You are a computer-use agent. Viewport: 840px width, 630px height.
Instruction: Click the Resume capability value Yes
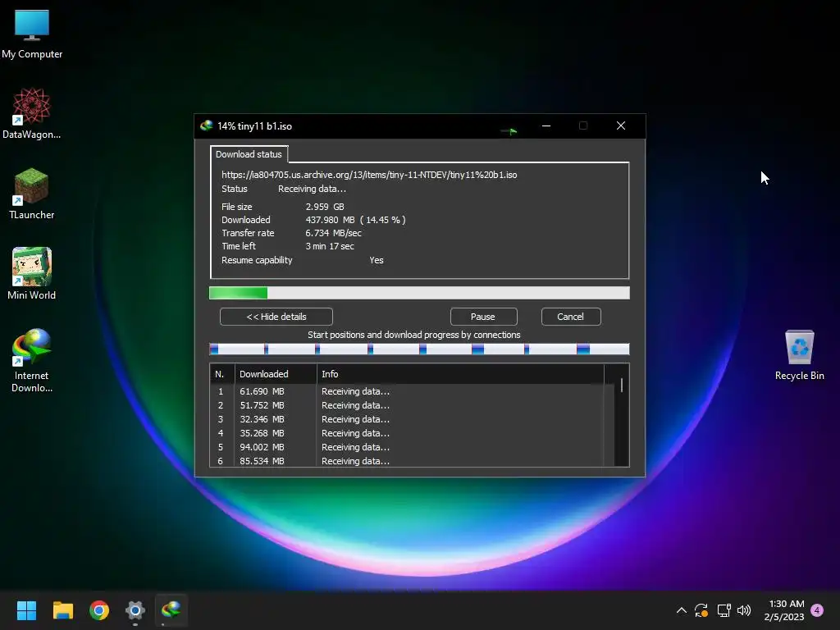[x=377, y=260]
